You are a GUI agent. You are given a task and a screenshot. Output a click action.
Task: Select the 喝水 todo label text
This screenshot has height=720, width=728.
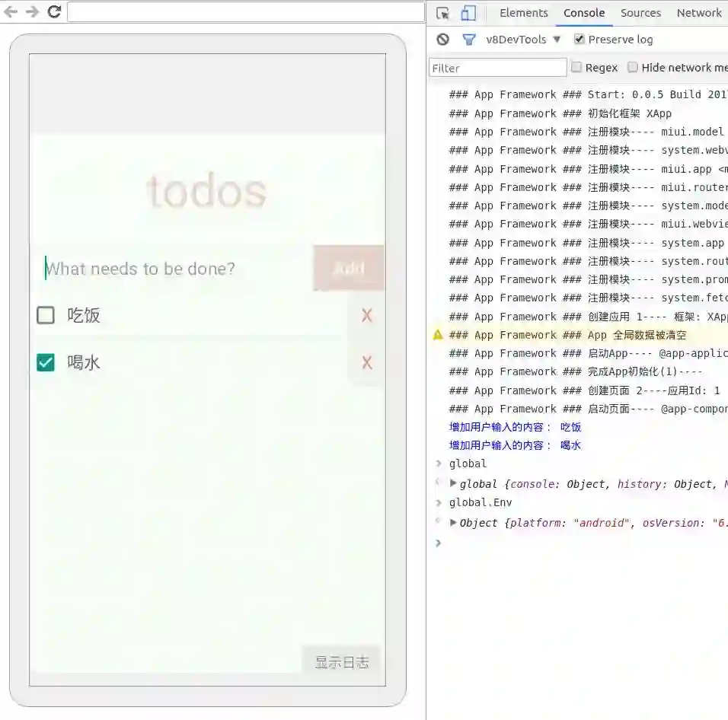[x=84, y=362]
